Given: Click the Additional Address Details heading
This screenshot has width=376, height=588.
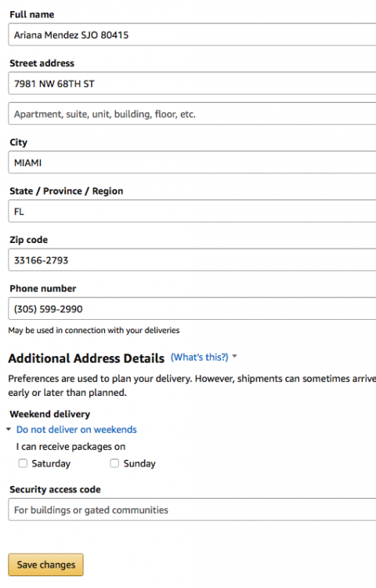Looking at the screenshot, I should 86,358.
